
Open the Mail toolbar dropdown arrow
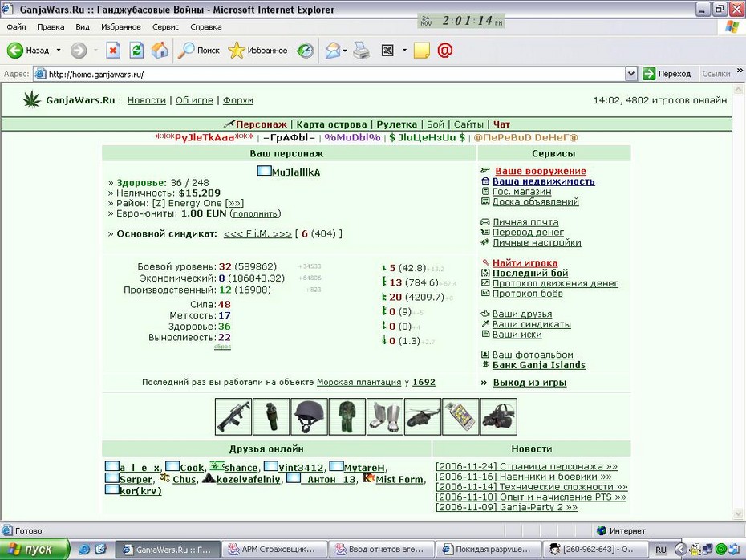(344, 50)
